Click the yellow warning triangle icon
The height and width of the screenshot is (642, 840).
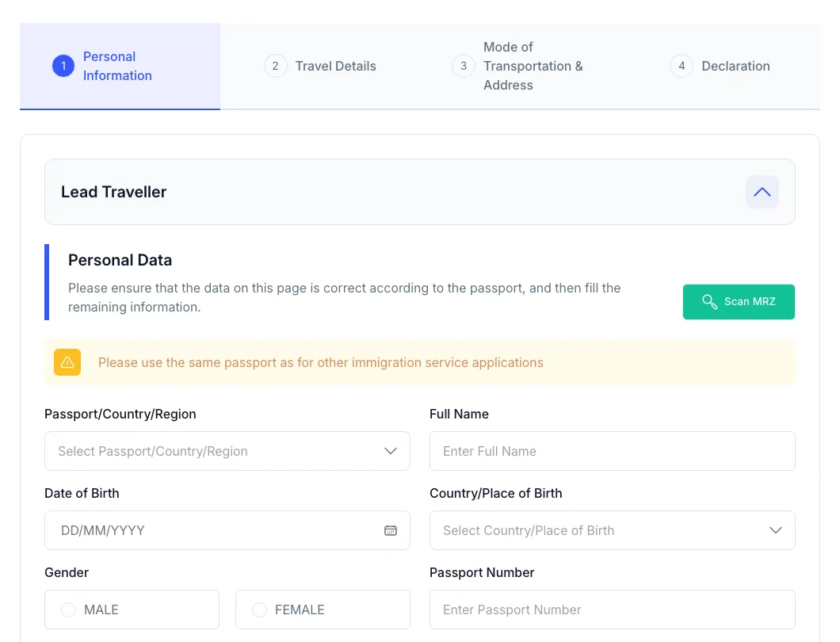coord(67,362)
